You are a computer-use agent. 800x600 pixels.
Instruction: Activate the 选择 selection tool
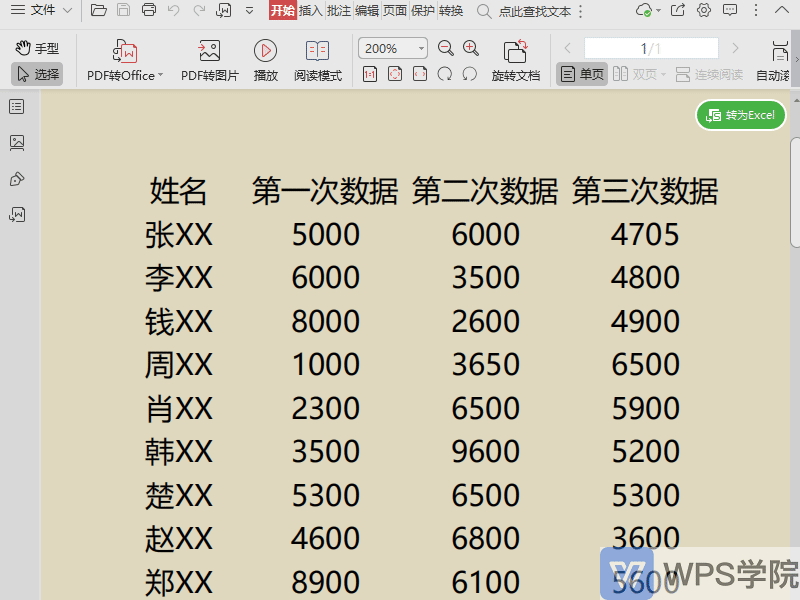[x=37, y=74]
